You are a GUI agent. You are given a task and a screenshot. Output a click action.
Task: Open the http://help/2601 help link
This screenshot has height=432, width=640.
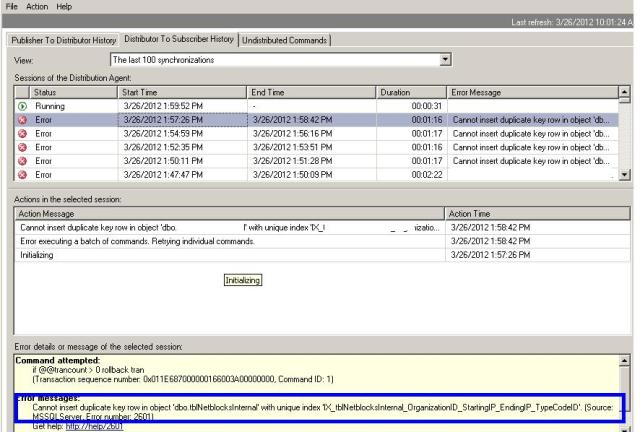[x=94, y=426]
